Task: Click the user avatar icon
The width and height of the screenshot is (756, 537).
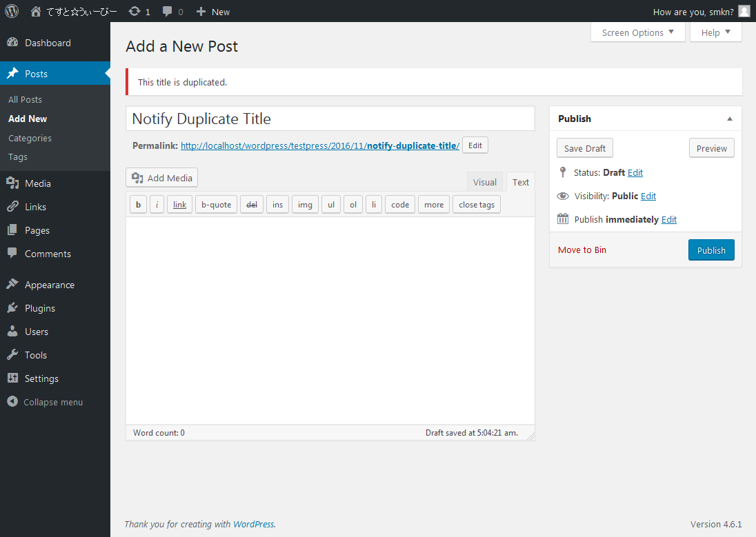Action: pos(744,11)
